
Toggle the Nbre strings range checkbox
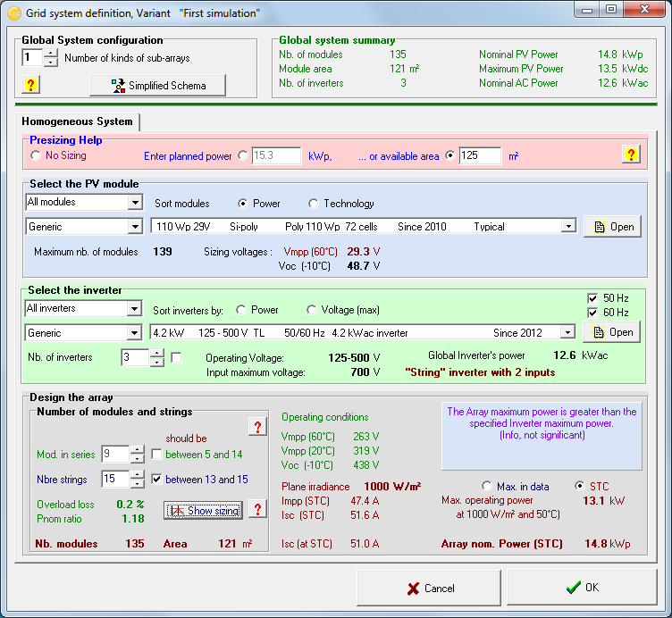click(157, 480)
